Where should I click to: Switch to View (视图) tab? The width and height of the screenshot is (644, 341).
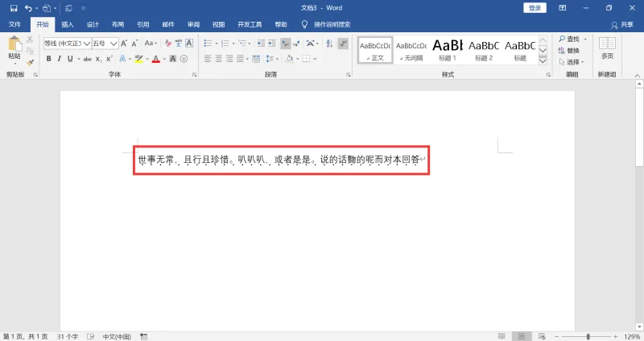click(x=218, y=24)
